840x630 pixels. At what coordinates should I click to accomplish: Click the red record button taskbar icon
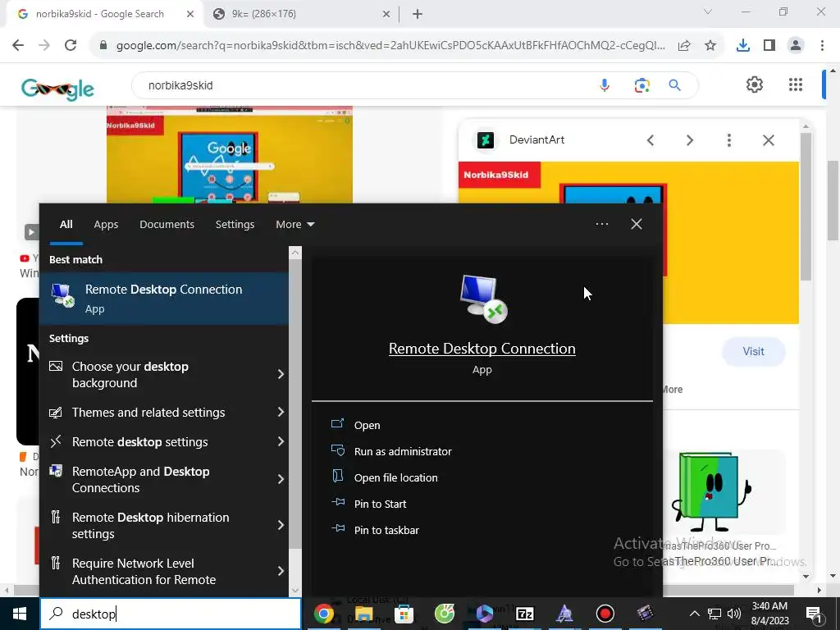point(605,614)
